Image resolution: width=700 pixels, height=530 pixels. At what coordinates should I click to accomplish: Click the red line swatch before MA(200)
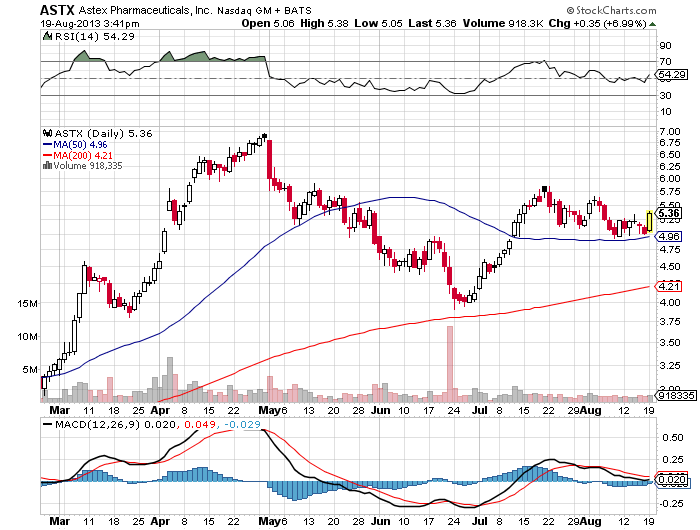[47, 155]
